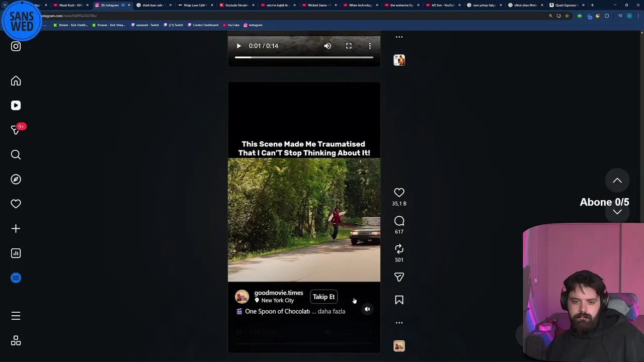Open comments showing 617
Viewport: 644px width, 362px height.
pyautogui.click(x=399, y=221)
